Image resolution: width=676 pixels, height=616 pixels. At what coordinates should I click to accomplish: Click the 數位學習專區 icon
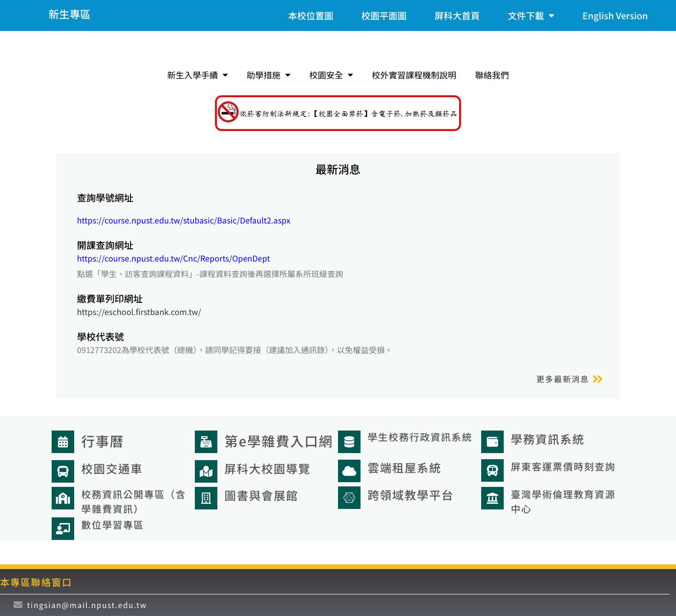click(x=63, y=528)
